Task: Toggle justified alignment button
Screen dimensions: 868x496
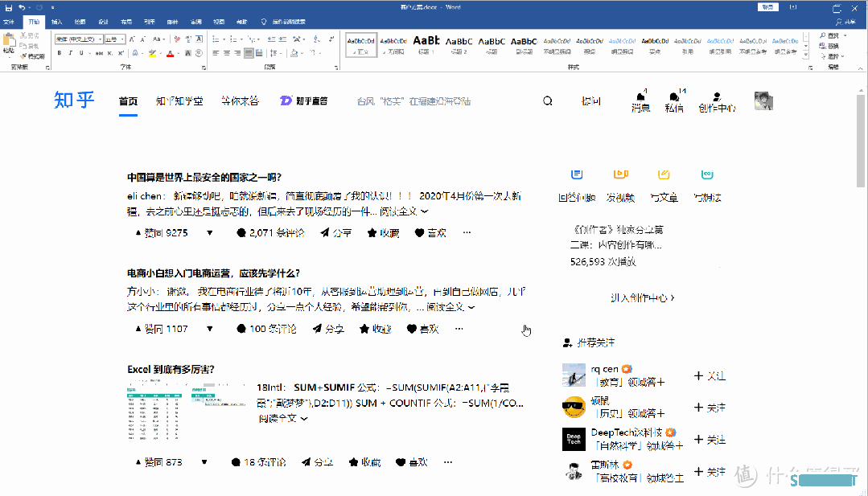Action: [249, 53]
